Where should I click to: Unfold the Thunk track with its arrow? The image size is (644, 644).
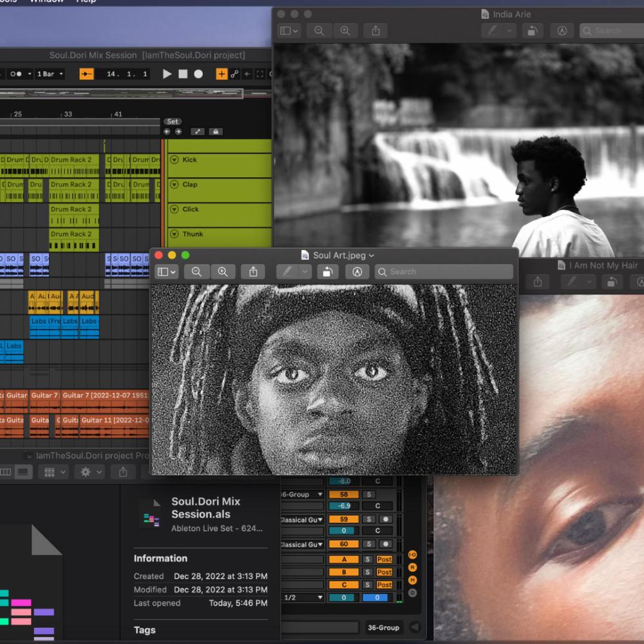click(x=174, y=234)
